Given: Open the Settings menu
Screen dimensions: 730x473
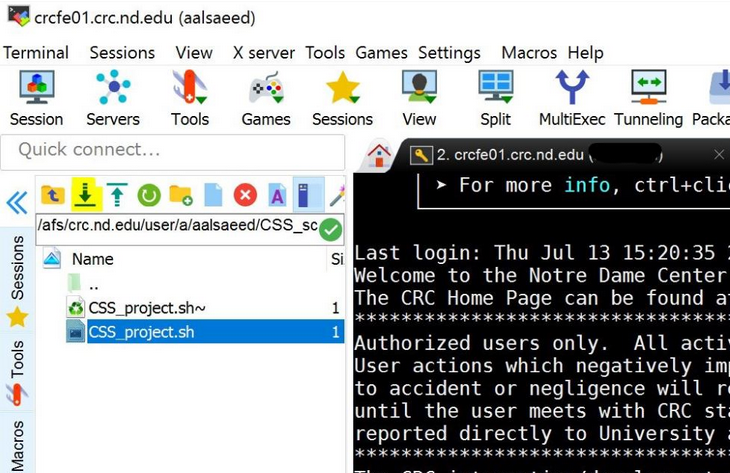Looking at the screenshot, I should click(449, 53).
